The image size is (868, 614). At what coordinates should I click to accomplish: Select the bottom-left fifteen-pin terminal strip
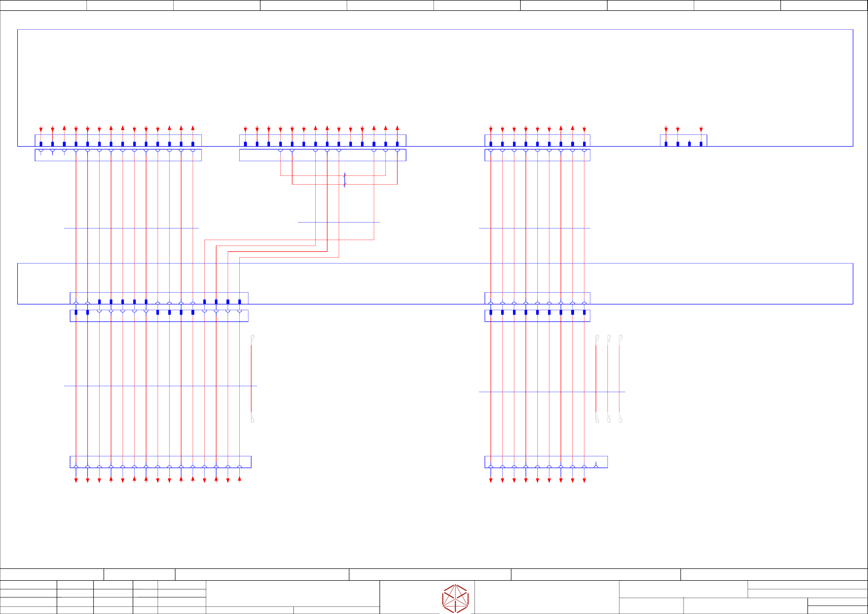pos(160,462)
